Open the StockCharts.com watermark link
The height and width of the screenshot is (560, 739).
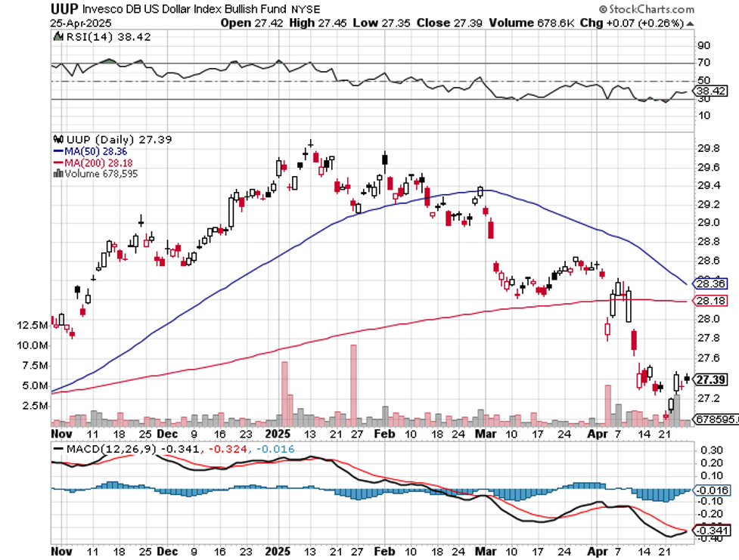tap(651, 10)
